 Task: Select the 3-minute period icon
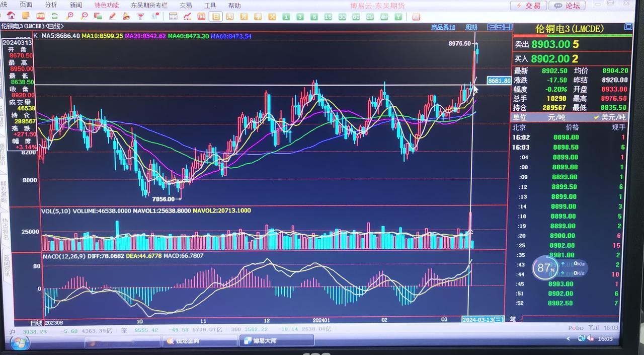click(300, 16)
